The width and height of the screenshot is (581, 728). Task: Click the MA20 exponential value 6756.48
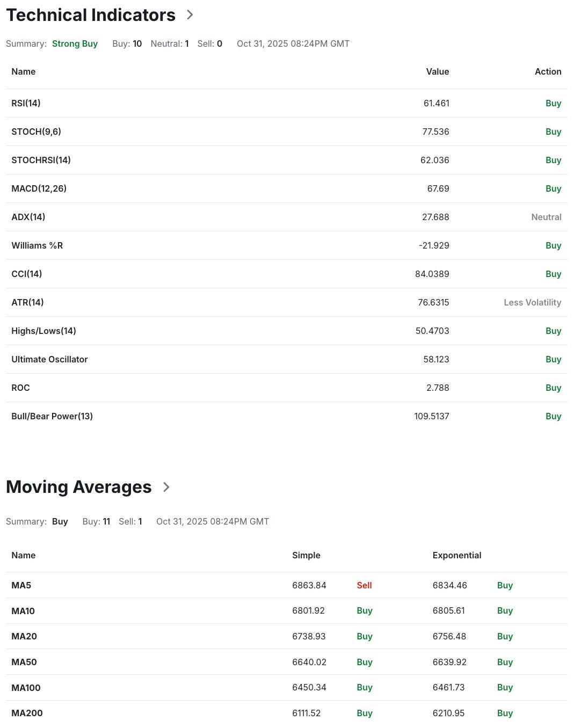449,636
